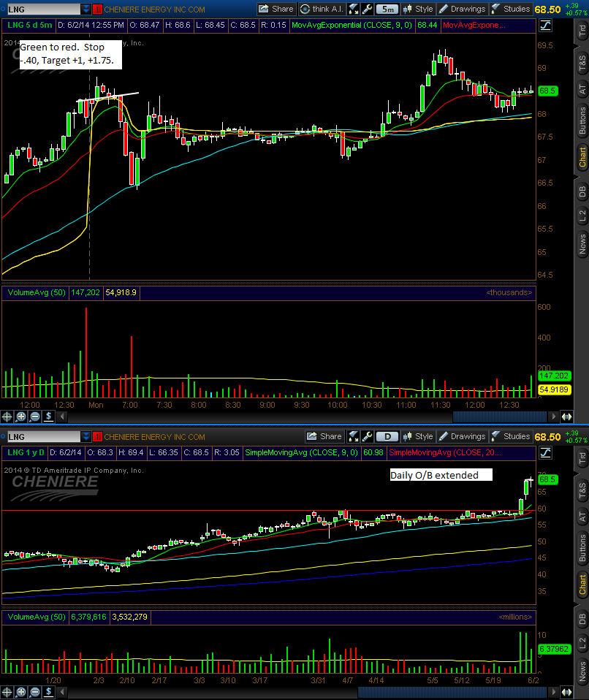Click flask quick-study icon in top chart toolbar

pos(353,9)
